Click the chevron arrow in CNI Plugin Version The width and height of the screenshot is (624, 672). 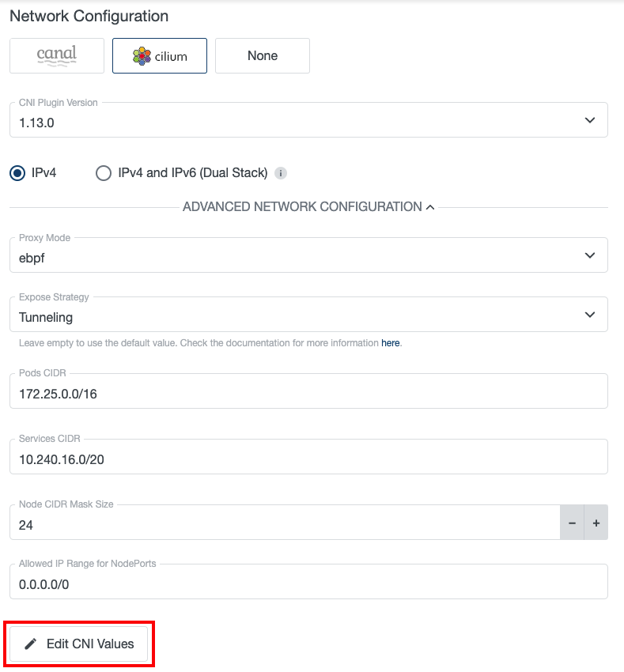(x=589, y=121)
